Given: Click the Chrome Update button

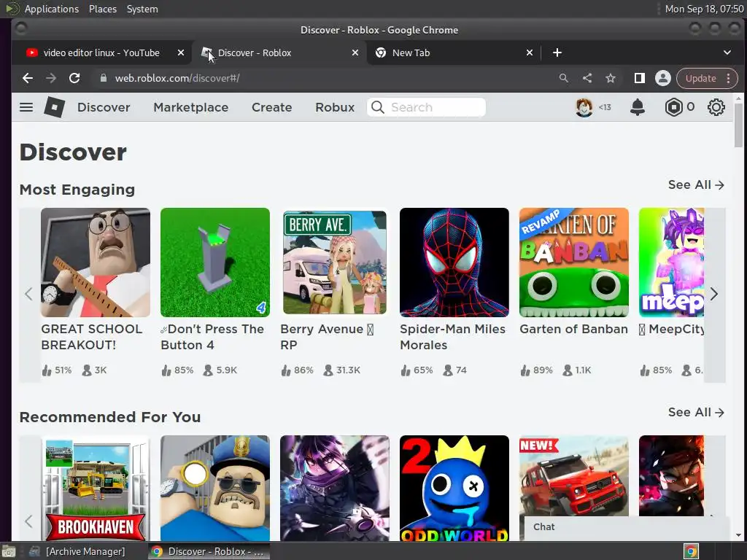Looking at the screenshot, I should [700, 78].
